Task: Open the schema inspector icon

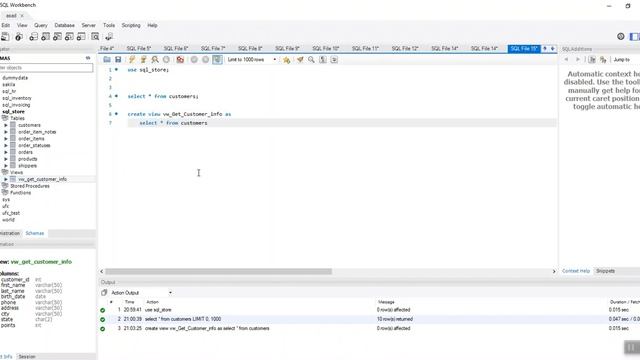Action: coord(19,37)
